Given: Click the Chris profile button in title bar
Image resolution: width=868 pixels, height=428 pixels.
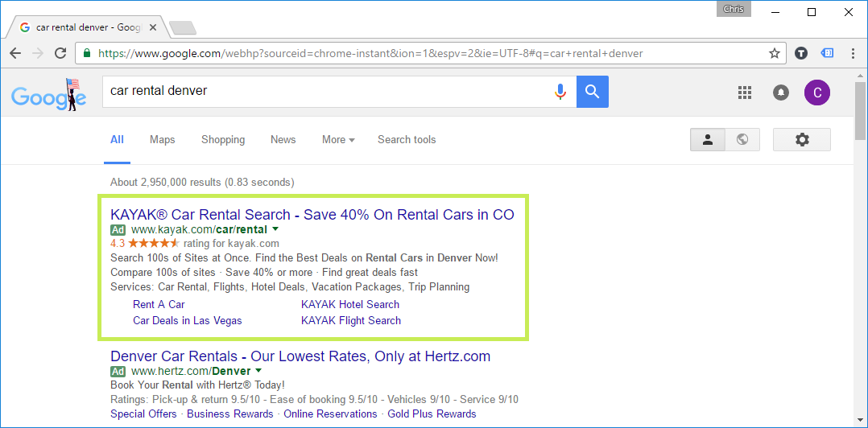Looking at the screenshot, I should [734, 9].
